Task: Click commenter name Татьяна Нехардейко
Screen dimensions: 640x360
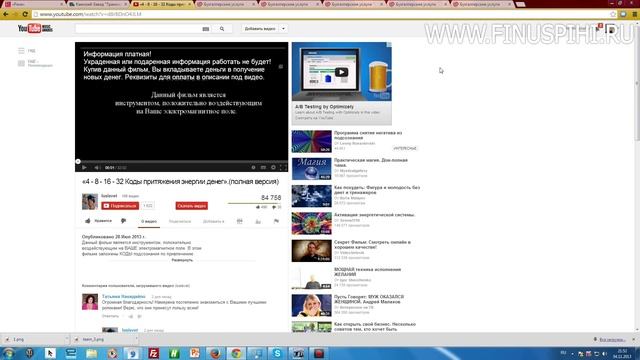Action: coord(124,297)
